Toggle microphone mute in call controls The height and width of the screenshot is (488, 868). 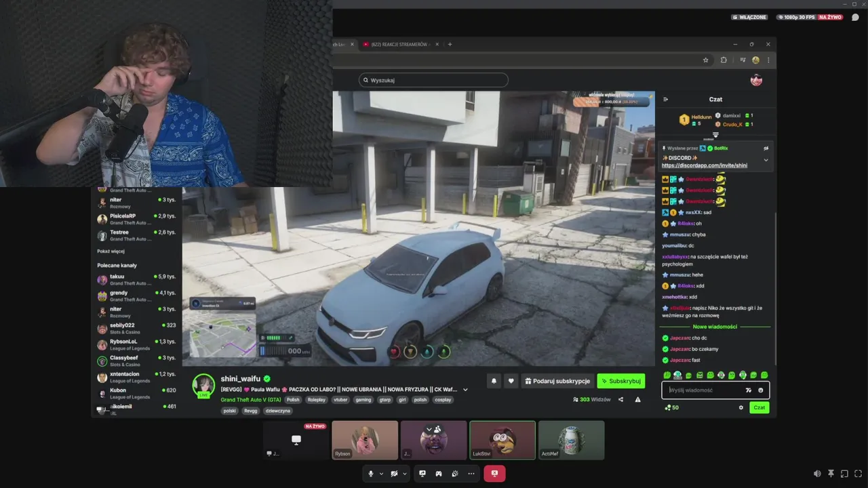pyautogui.click(x=370, y=474)
